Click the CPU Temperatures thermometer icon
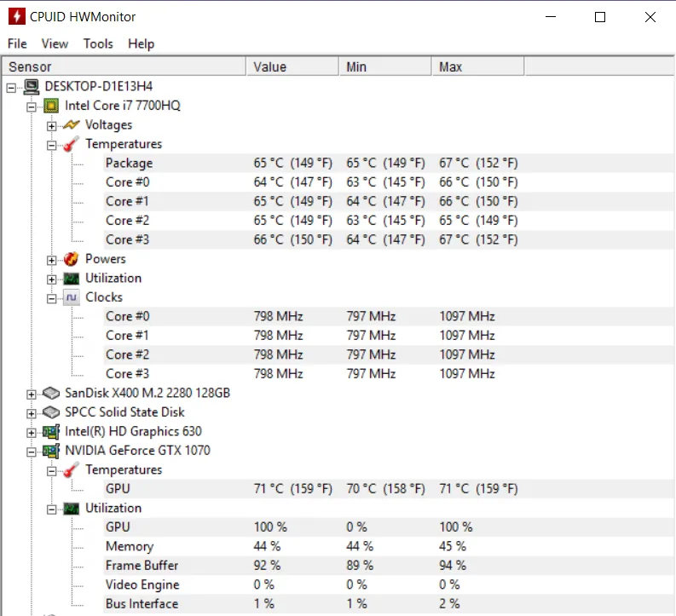The width and height of the screenshot is (676, 616). pyautogui.click(x=72, y=144)
